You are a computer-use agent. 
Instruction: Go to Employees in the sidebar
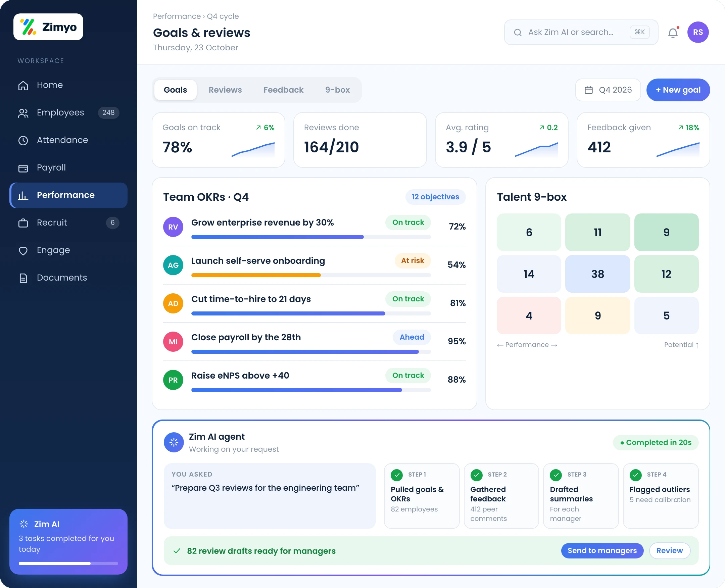tap(68, 112)
